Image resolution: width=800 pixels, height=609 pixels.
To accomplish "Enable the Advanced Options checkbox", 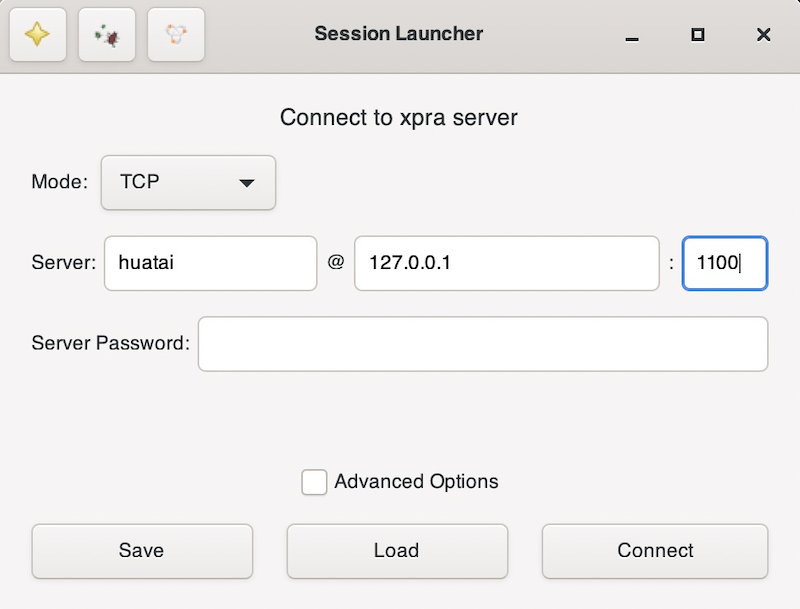I will coord(314,482).
